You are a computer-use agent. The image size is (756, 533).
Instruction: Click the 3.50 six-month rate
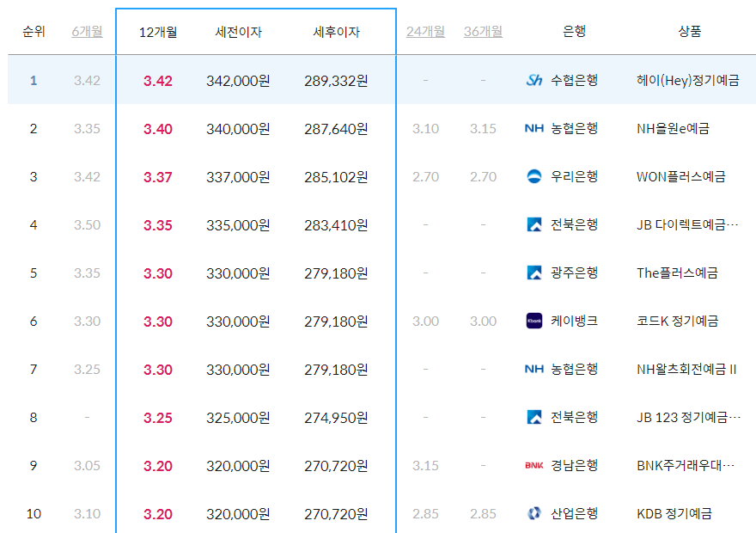pos(88,224)
